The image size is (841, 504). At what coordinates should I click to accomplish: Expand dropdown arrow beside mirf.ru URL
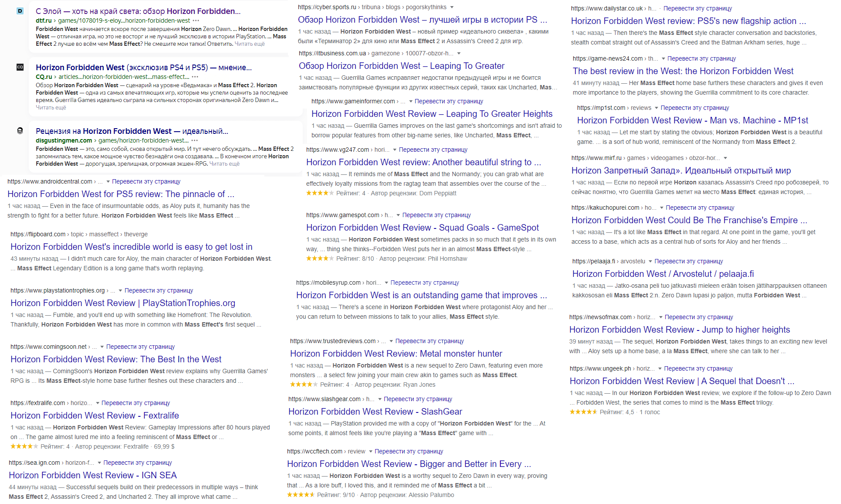(725, 158)
